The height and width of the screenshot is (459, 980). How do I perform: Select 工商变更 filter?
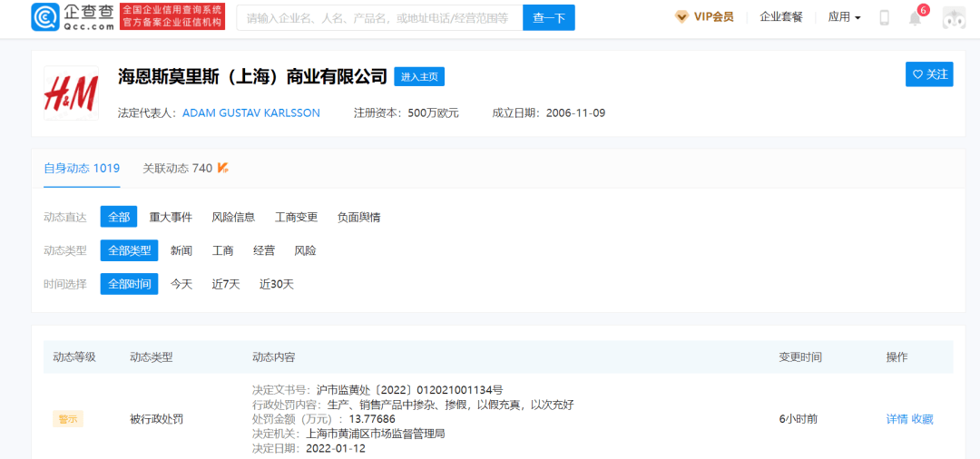pyautogui.click(x=296, y=218)
